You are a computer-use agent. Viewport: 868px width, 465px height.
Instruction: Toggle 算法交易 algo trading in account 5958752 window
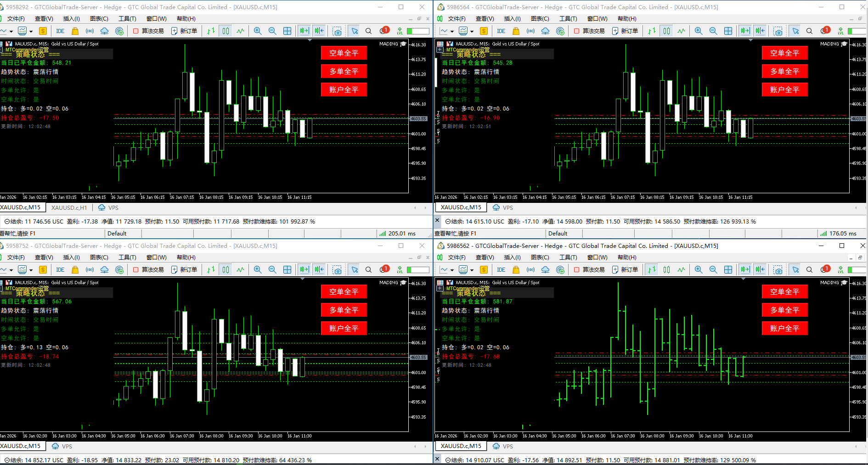(x=148, y=270)
